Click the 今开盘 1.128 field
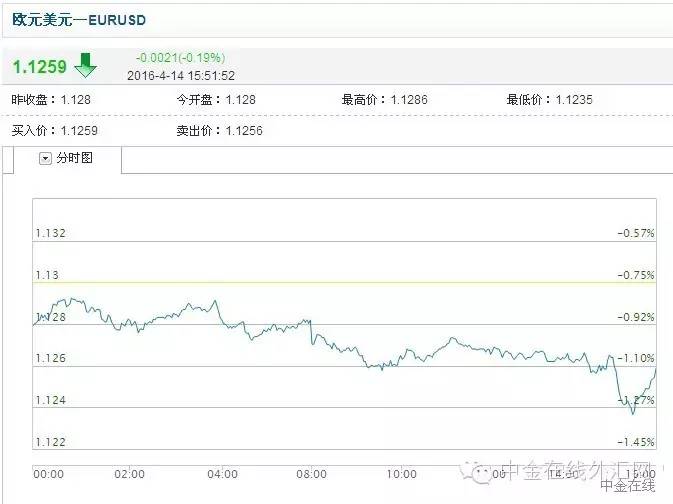 216,100
